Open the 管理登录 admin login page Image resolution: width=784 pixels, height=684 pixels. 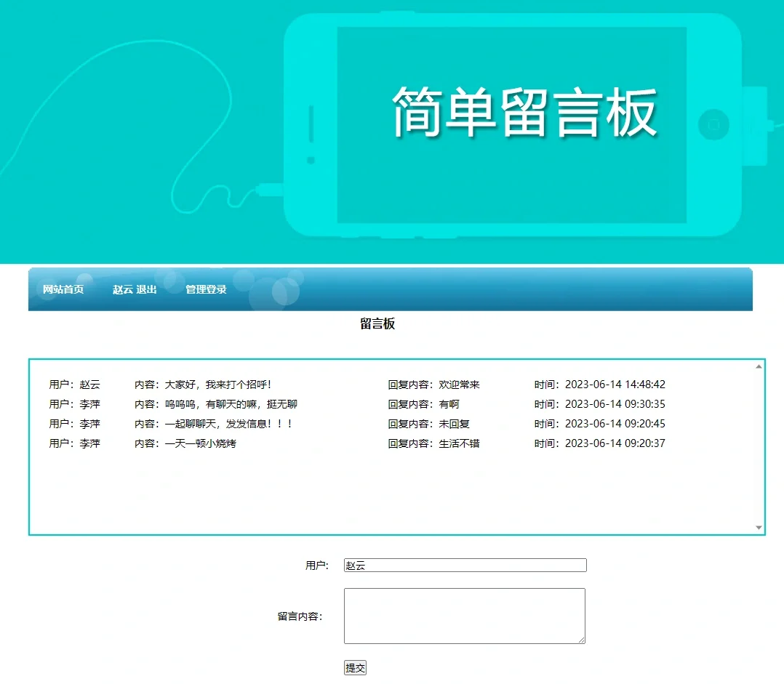[206, 289]
